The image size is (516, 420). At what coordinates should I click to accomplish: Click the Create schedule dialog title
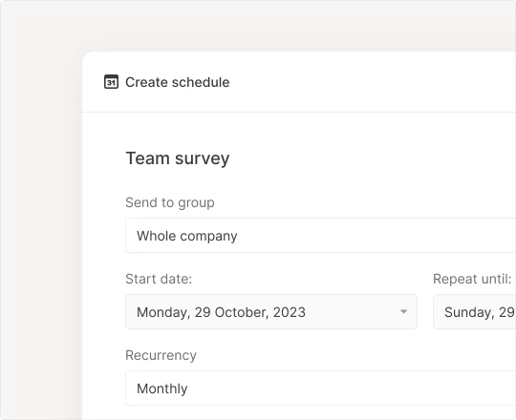[x=178, y=82]
